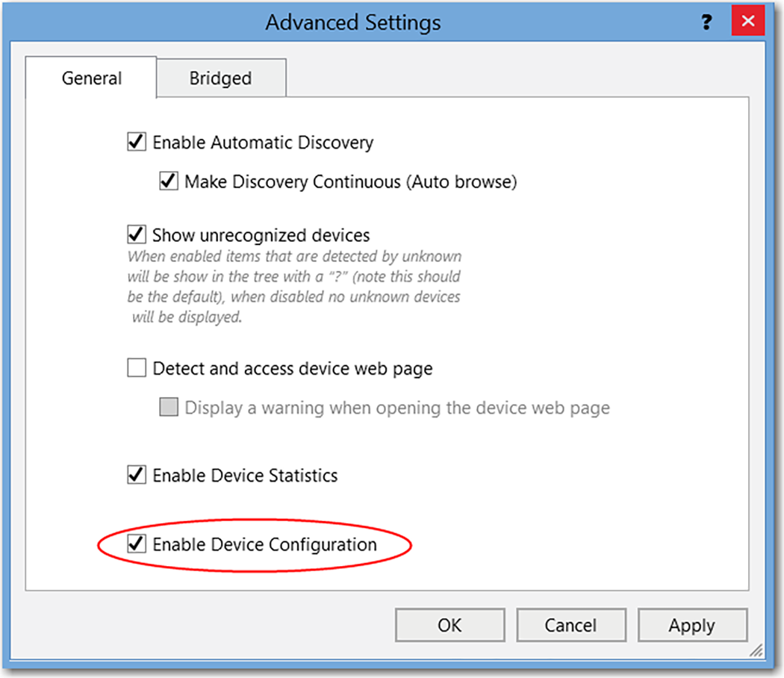Click the grayed-out web page warning checkbox
Screen dimensions: 784x678
(x=169, y=408)
